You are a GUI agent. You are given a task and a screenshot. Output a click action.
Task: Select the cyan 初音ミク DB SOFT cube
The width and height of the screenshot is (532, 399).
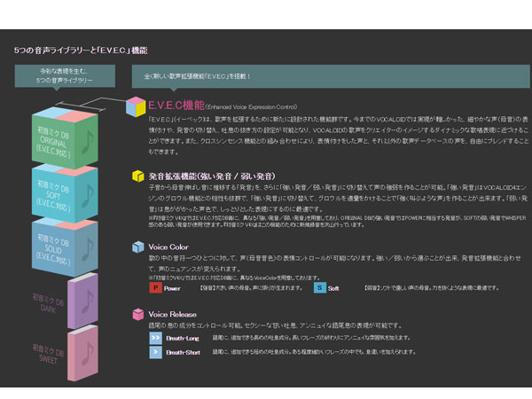point(65,194)
